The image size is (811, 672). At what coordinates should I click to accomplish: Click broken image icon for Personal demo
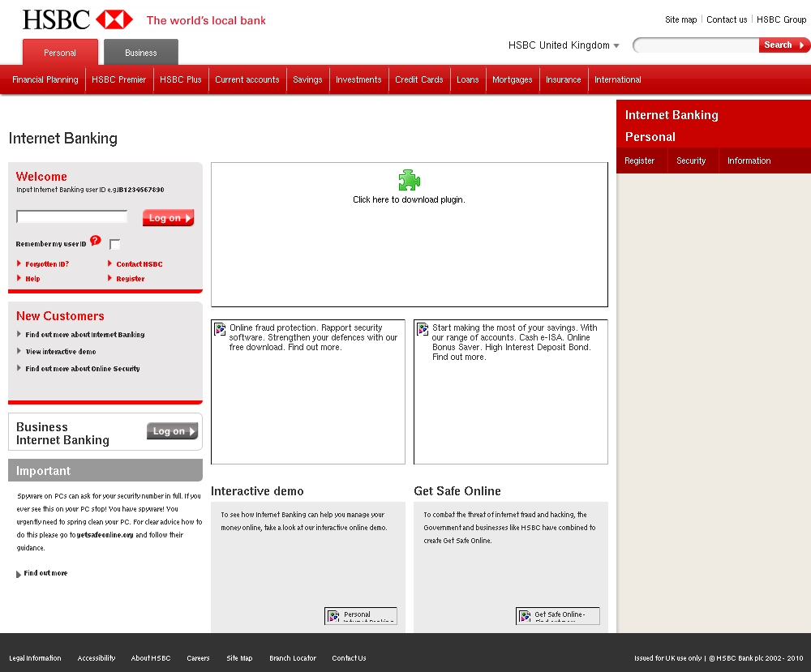point(333,615)
